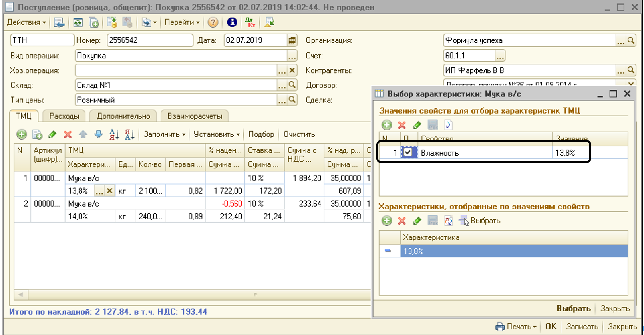Open the Заполнить dropdown in table toolbar
Screen dimensions: 644x335
pyautogui.click(x=164, y=134)
